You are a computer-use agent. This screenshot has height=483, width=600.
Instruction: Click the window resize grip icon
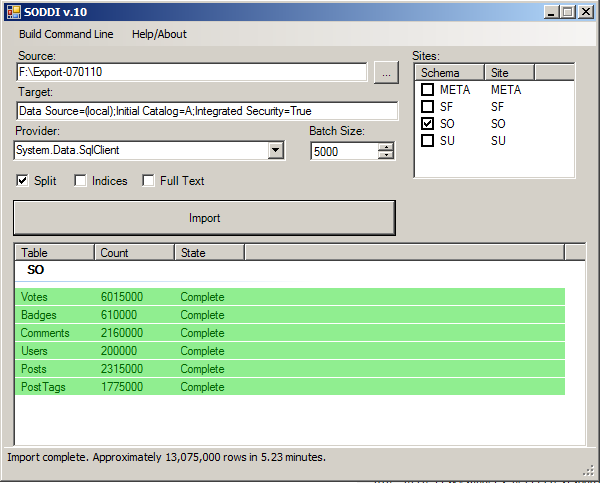pyautogui.click(x=589, y=470)
